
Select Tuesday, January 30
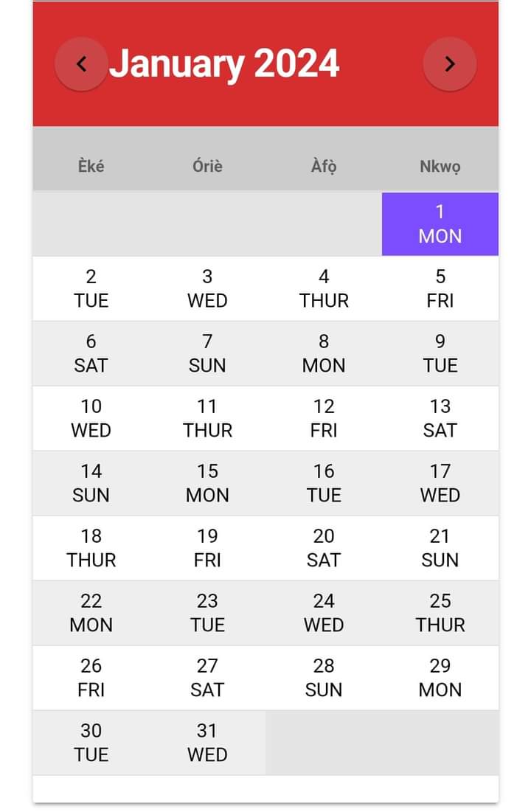(x=91, y=743)
